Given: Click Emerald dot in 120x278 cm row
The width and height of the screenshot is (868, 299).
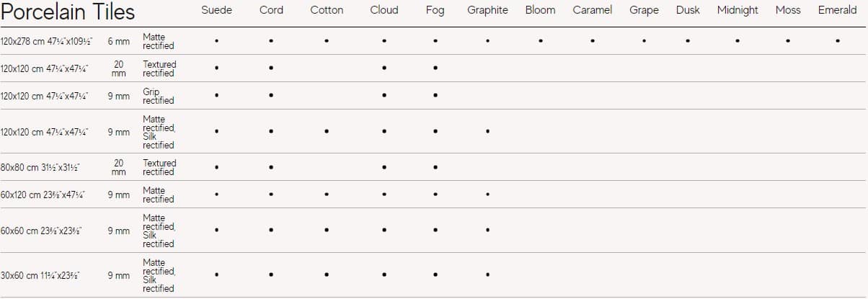Looking at the screenshot, I should [x=837, y=41].
